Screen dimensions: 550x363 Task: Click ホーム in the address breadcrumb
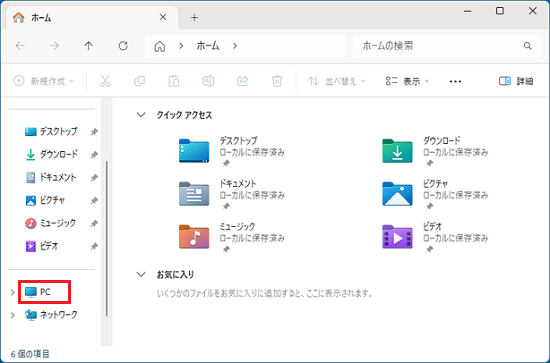(208, 46)
